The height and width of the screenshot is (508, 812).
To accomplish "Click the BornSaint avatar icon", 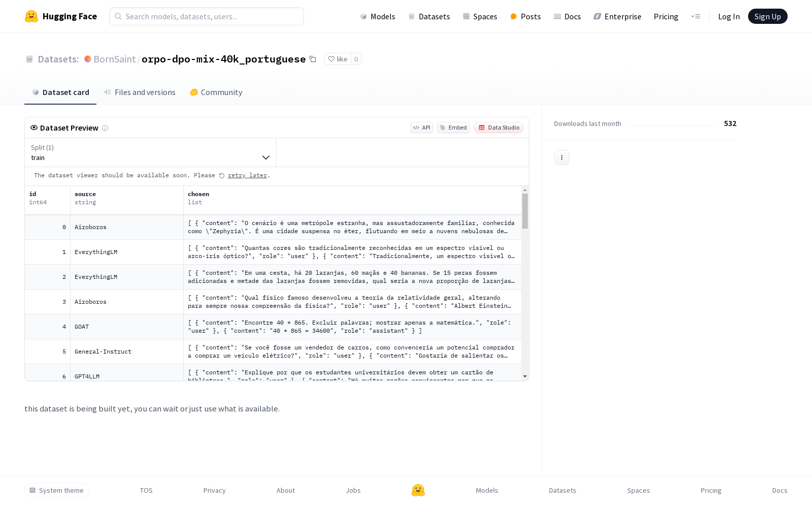I will (x=88, y=59).
